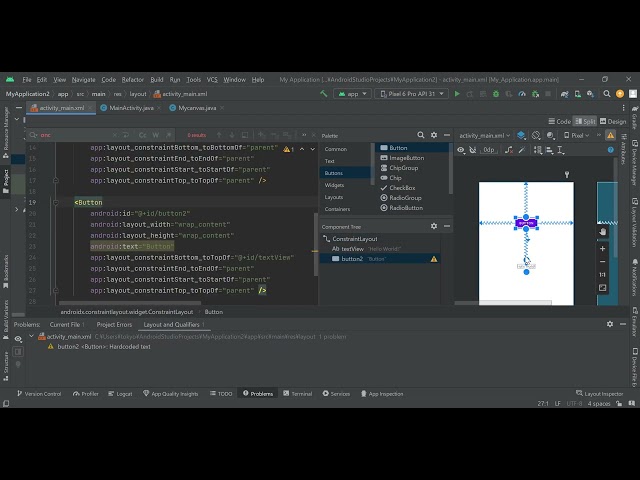Click the Make Project hammer icon
Viewport: 640px width, 480px height.
[324, 94]
